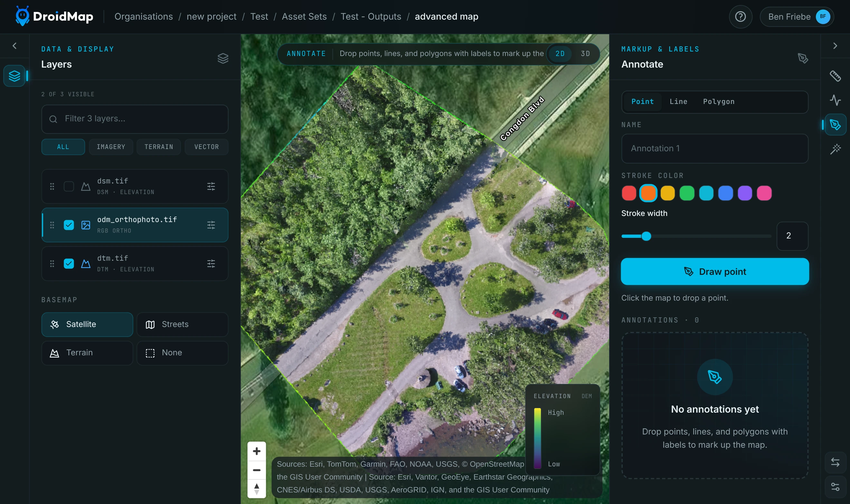Grab the odm_orthophoto.tif drag handle
Screen dimensions: 850x504
pyautogui.click(x=52, y=225)
